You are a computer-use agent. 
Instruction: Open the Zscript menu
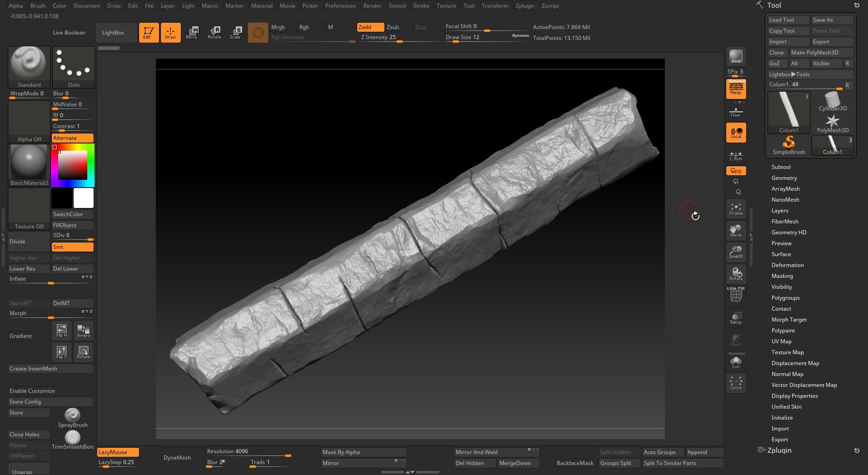550,6
